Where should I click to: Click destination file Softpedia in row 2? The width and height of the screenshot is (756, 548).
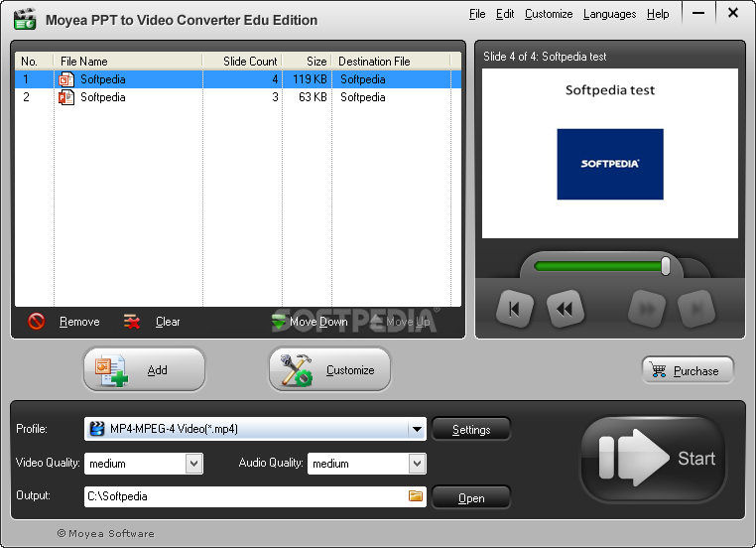[362, 97]
